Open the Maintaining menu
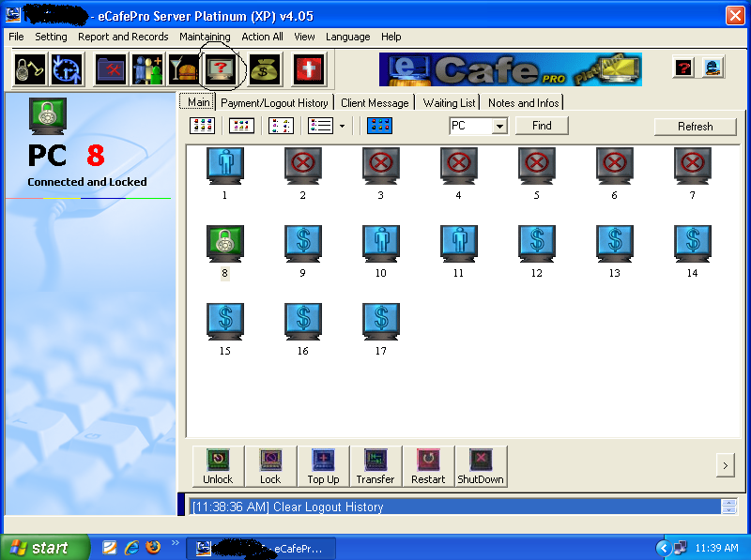This screenshot has height=560, width=751. [205, 37]
